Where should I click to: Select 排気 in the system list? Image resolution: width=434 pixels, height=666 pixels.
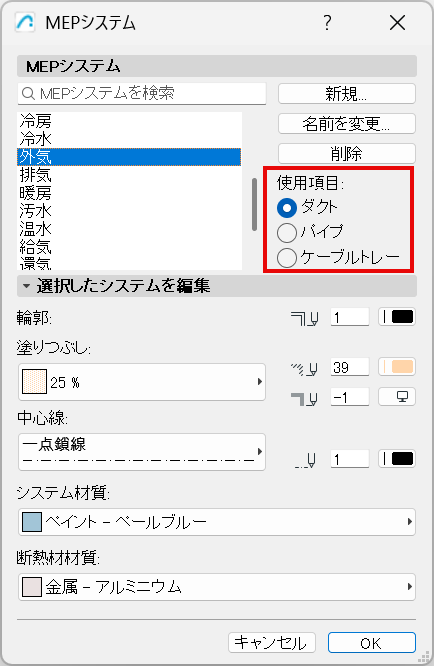[x=129, y=175]
